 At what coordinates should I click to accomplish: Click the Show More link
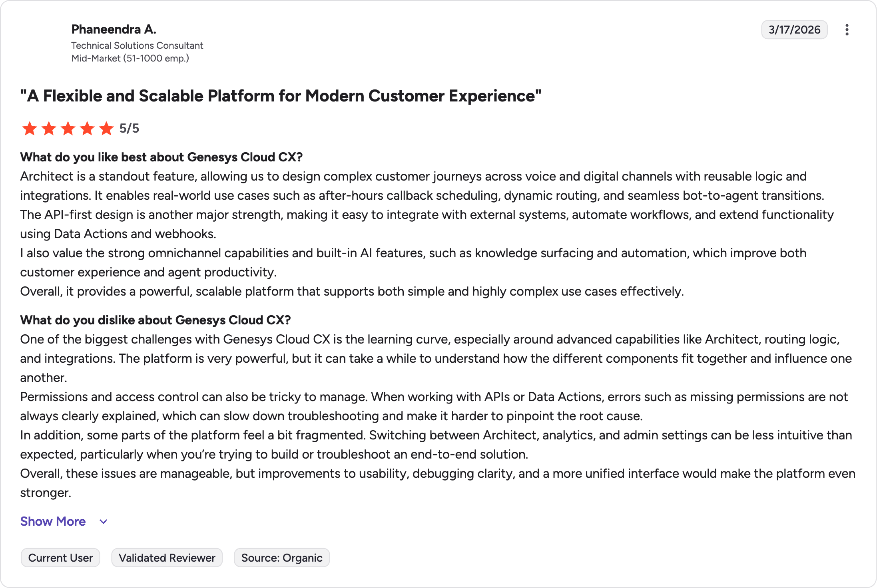pos(53,521)
